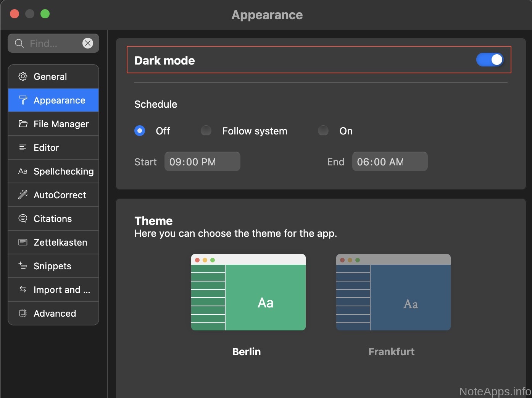Select the On schedule radio button
Viewport: 532px width, 398px height.
[x=323, y=131]
